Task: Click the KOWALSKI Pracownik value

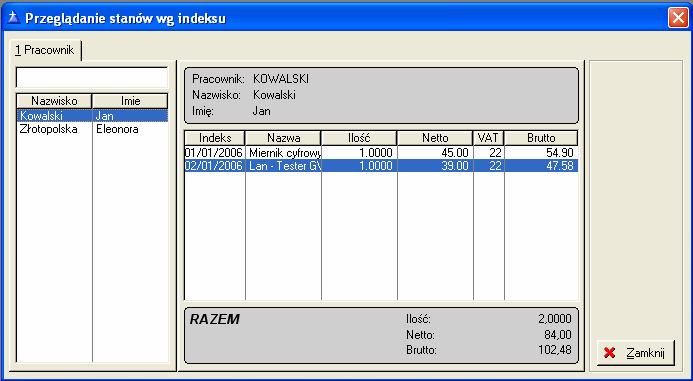Action: (281, 79)
